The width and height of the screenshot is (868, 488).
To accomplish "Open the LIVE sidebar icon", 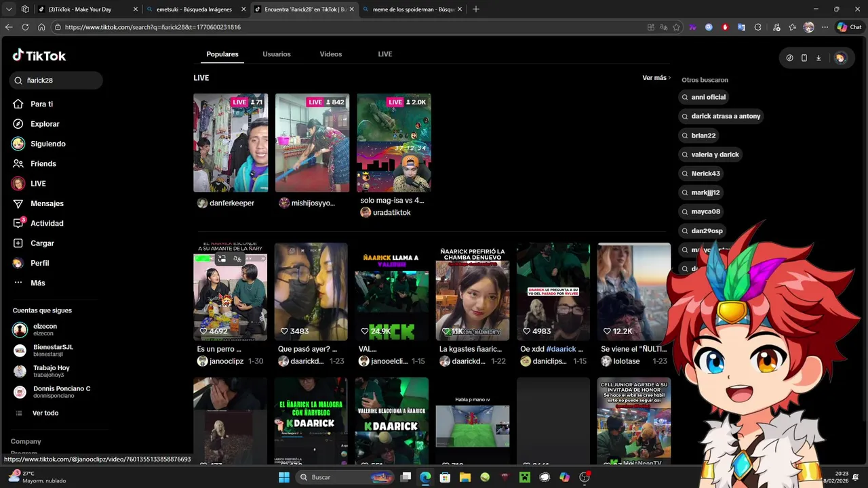I will click(18, 184).
